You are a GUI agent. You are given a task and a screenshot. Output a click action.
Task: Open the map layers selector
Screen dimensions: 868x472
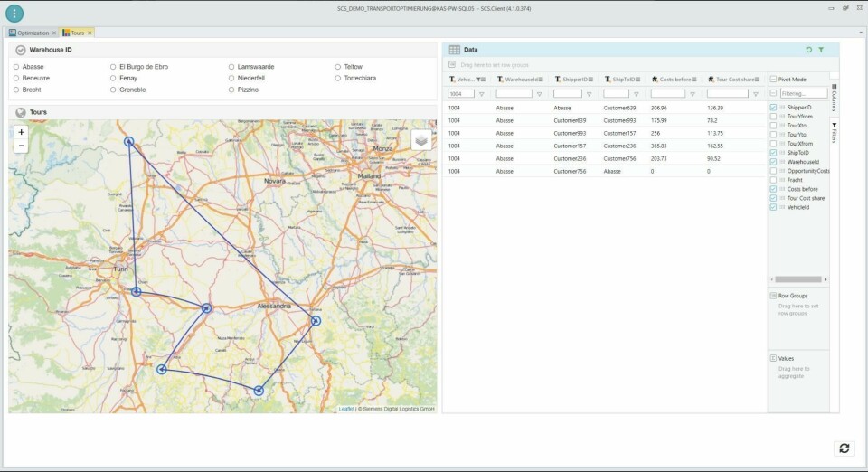(x=421, y=139)
